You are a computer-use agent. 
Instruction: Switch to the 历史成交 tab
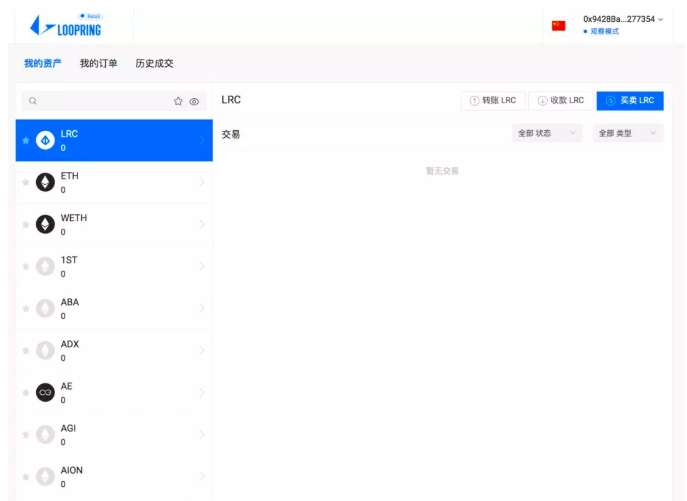pos(154,64)
